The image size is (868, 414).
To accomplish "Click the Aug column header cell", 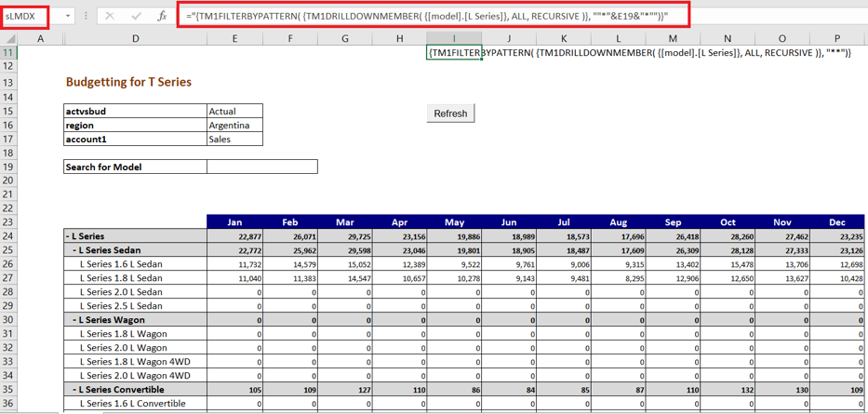I will coord(619,222).
